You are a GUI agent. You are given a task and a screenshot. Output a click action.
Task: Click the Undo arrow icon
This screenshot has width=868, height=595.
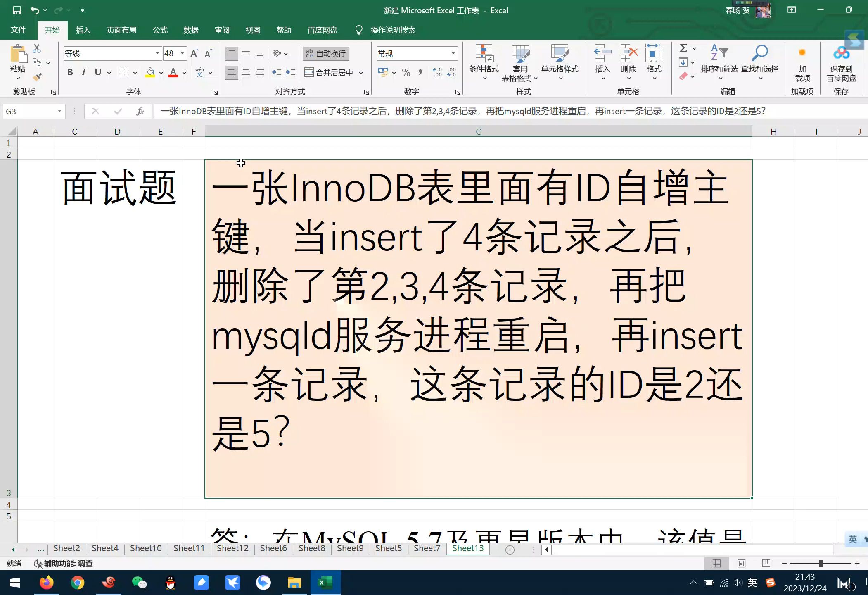tap(35, 10)
